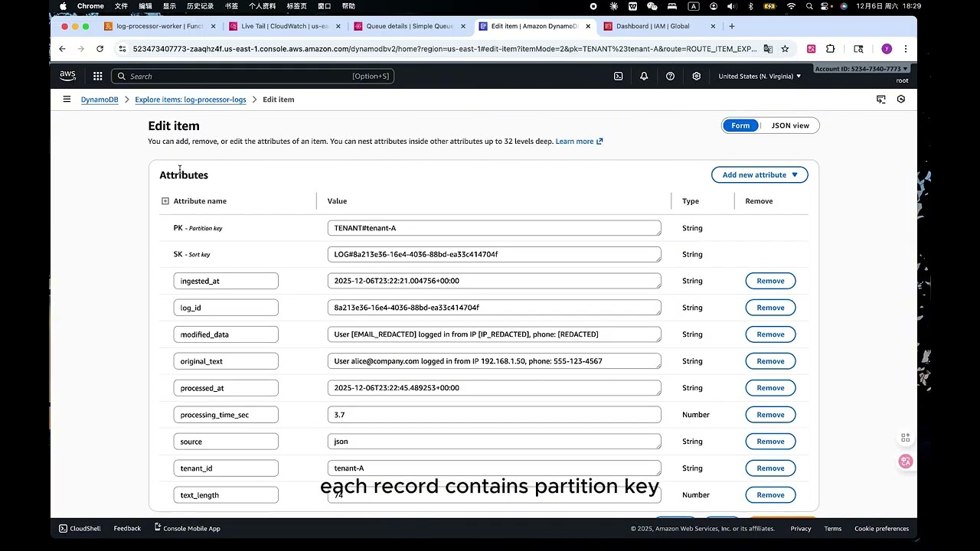Open the DynamoDB breadcrumb link
This screenshot has height=551, width=980.
(x=100, y=99)
